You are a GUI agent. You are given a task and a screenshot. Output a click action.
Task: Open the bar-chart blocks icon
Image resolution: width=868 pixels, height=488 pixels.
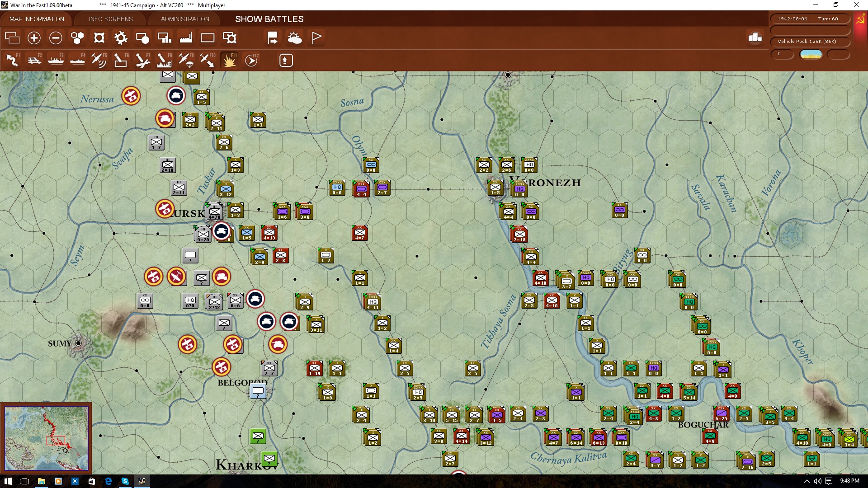click(755, 38)
